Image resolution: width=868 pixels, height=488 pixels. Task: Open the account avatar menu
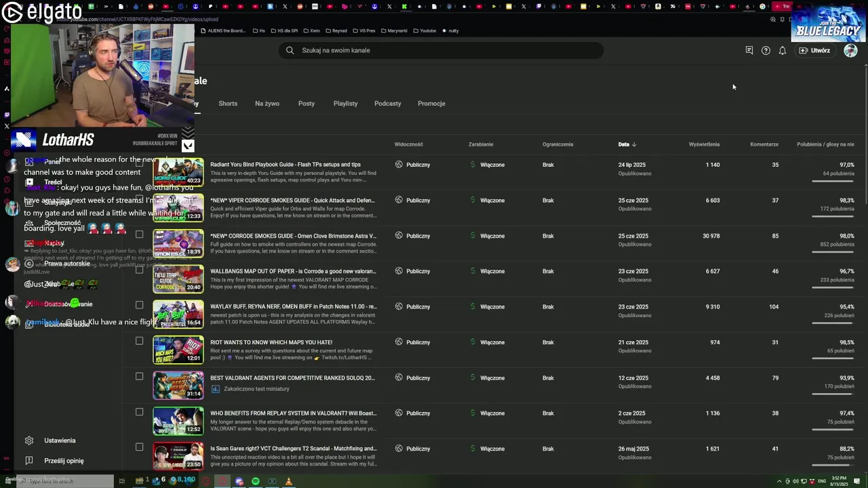(x=850, y=50)
